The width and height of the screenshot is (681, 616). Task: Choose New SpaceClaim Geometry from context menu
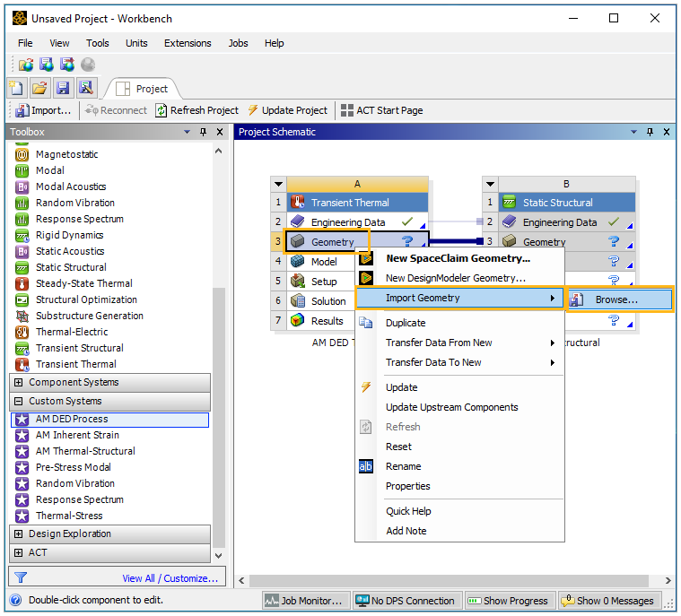[x=459, y=258]
